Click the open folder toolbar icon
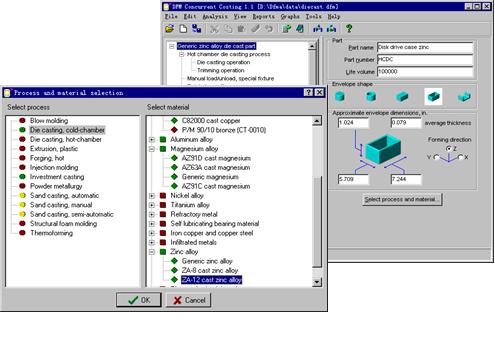Screen dimensions: 495x364 pos(170,29)
